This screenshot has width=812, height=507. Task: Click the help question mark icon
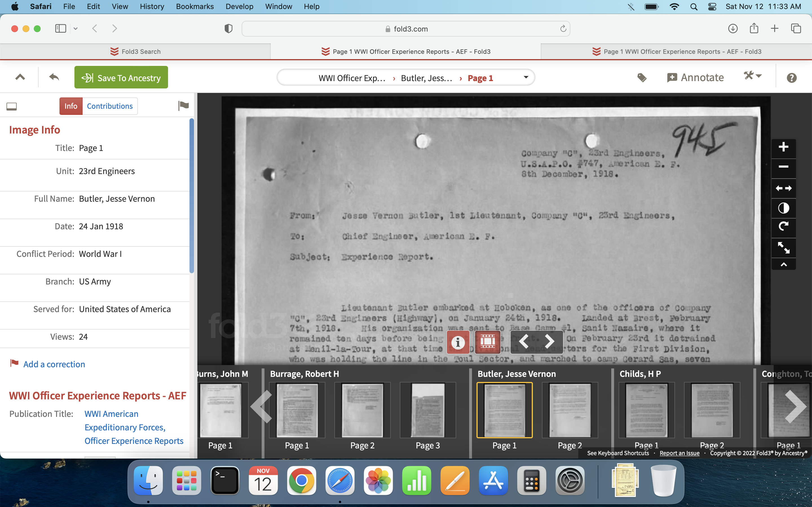791,78
